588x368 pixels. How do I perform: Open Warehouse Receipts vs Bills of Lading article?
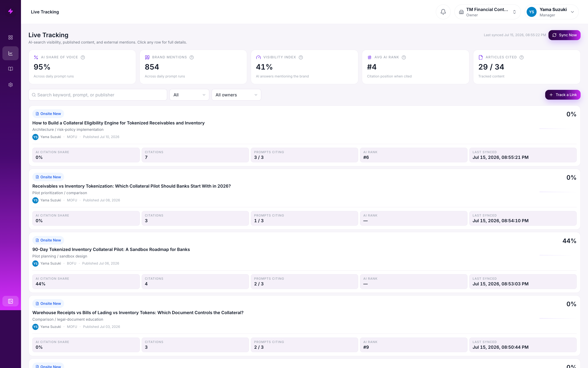click(x=138, y=313)
